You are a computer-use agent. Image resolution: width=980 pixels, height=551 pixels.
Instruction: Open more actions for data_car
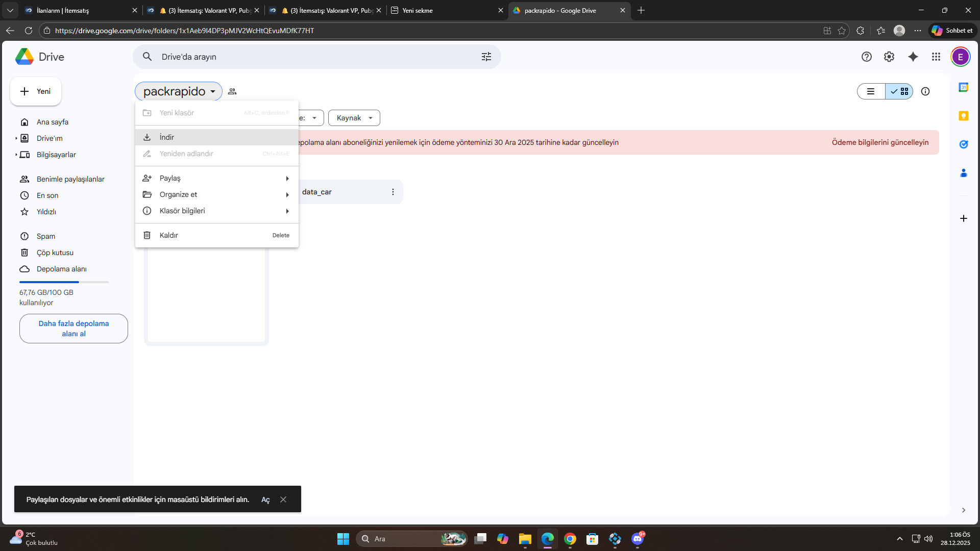[x=393, y=192]
